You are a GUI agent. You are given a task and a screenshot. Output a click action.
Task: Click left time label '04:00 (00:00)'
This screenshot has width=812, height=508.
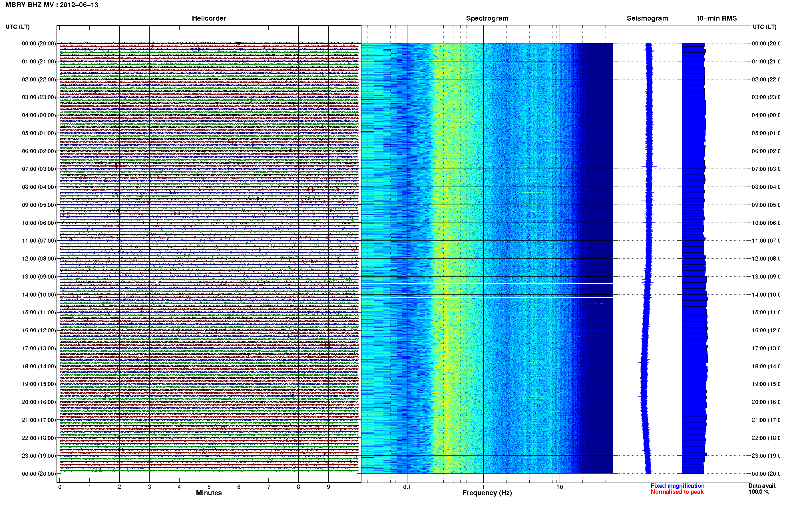pos(39,115)
